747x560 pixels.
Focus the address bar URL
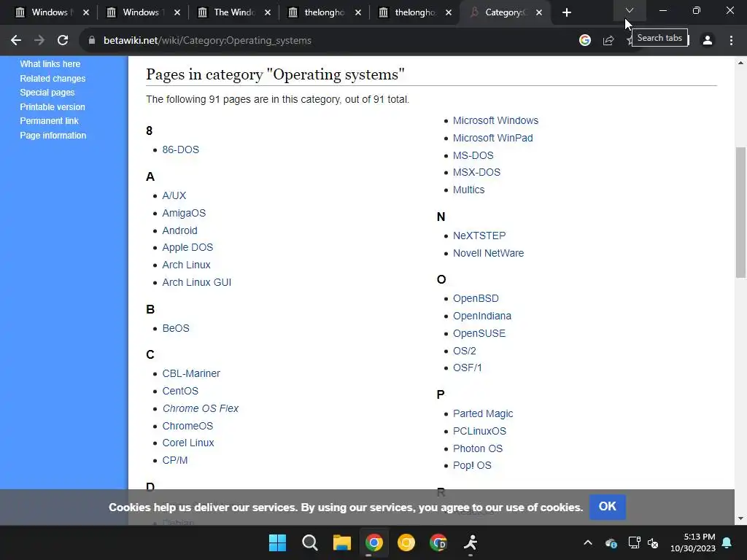[207, 41]
